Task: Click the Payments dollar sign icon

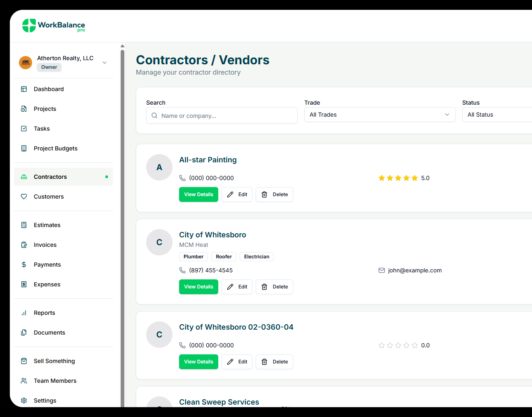Action: point(24,265)
